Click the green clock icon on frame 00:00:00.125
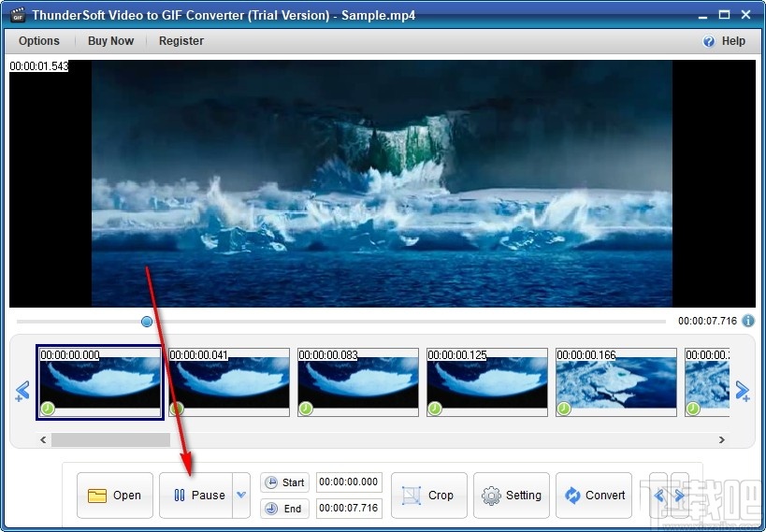 435,408
